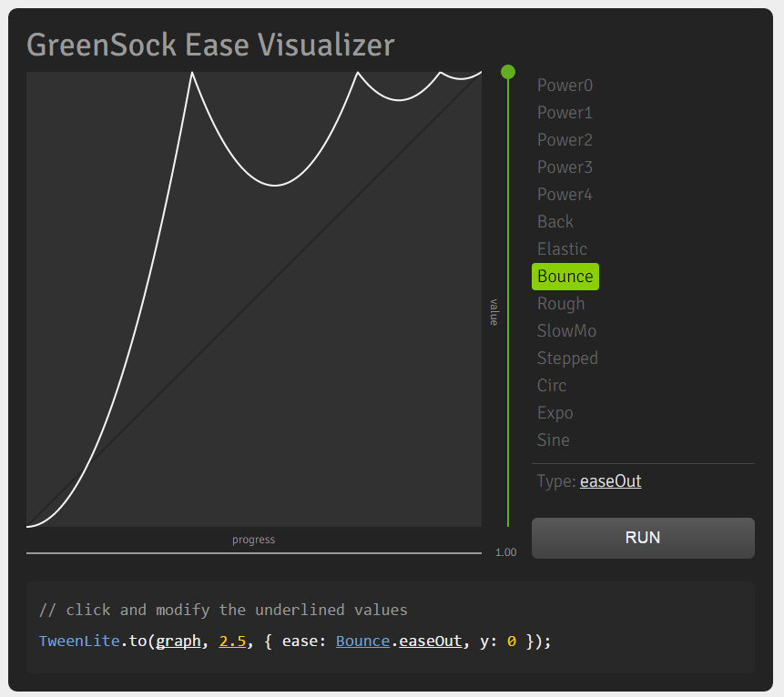
Task: Choose the Elastic ease option
Action: 562,248
